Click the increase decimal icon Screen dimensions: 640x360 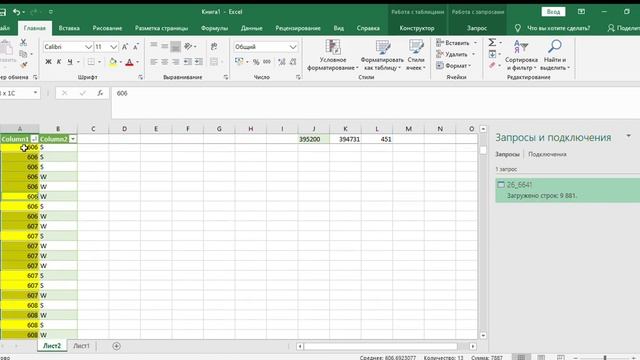point(282,62)
